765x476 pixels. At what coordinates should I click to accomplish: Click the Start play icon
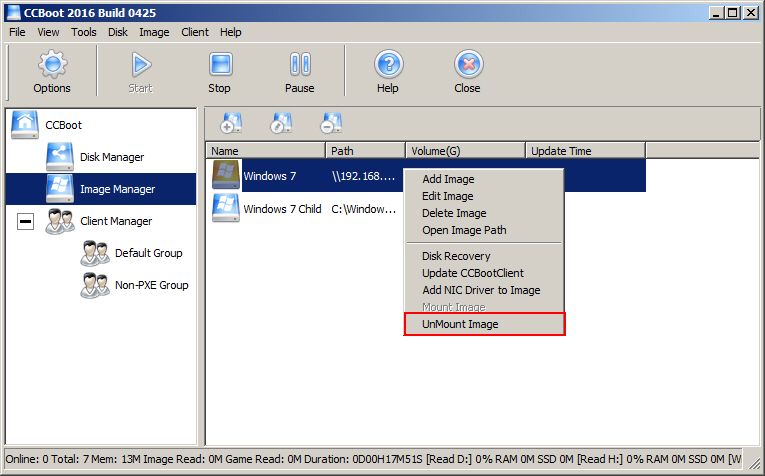141,64
